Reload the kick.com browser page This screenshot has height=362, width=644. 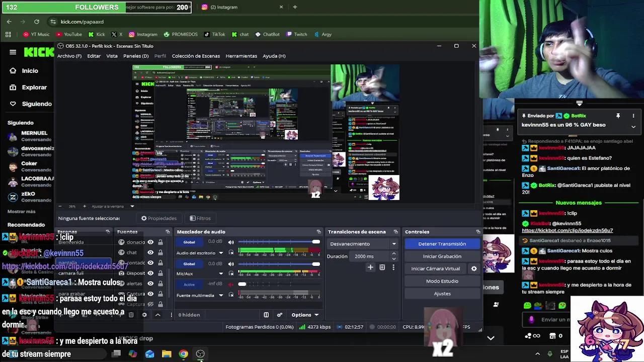click(37, 22)
